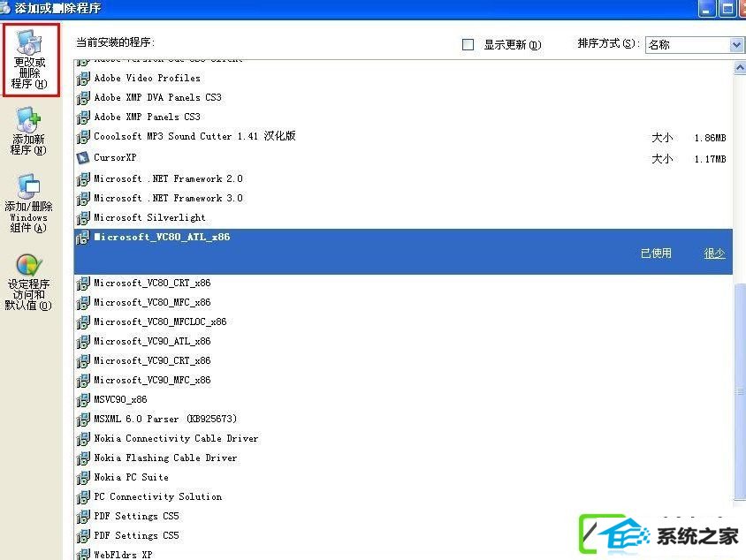This screenshot has width=746, height=560.
Task: Click the Microsoft_VC90_MFC_x86 icon
Action: 83,381
